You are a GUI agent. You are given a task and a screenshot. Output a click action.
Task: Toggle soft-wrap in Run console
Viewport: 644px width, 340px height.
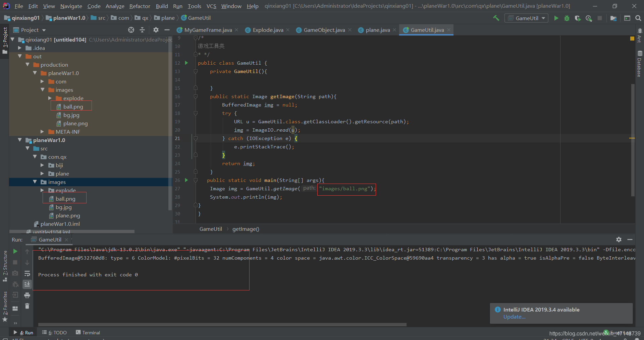[27, 273]
